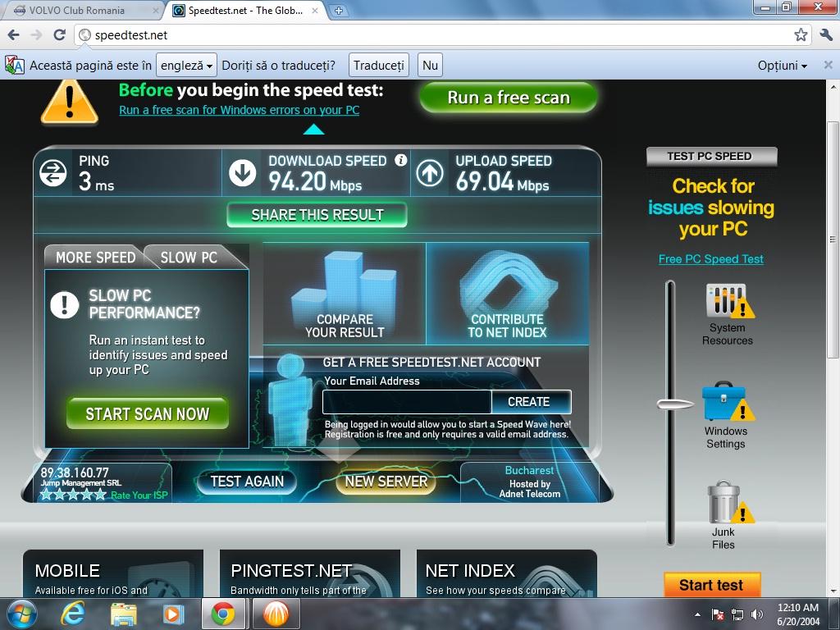
Task: Click the volume speaker tray icon
Action: (757, 614)
